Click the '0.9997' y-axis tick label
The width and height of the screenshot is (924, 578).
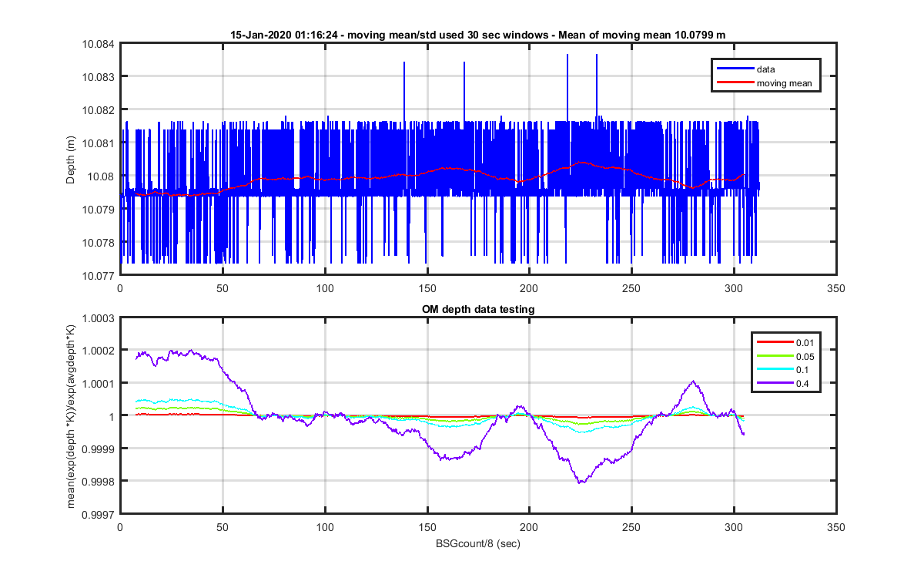pyautogui.click(x=98, y=514)
